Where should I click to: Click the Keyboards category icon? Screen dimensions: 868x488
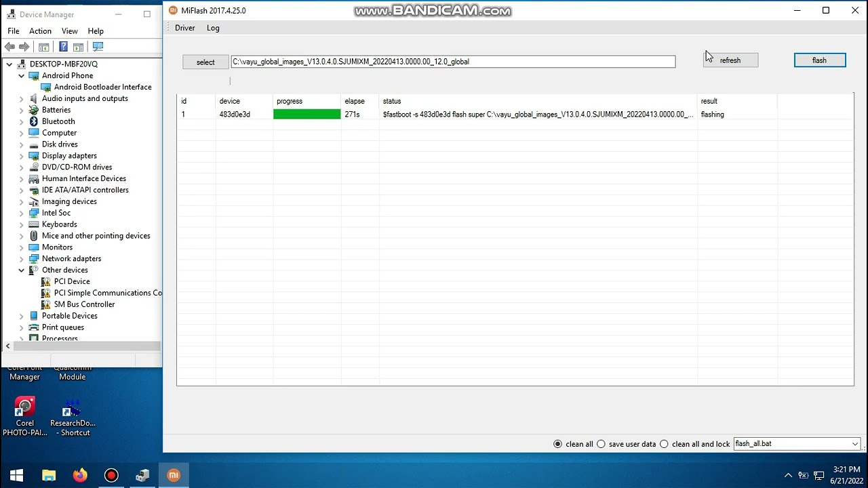(x=34, y=224)
